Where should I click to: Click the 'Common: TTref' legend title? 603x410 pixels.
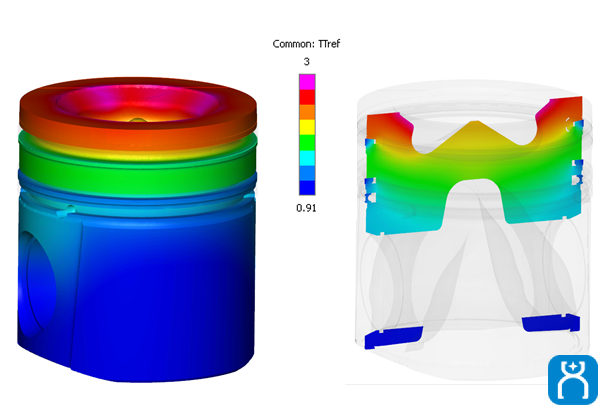306,44
